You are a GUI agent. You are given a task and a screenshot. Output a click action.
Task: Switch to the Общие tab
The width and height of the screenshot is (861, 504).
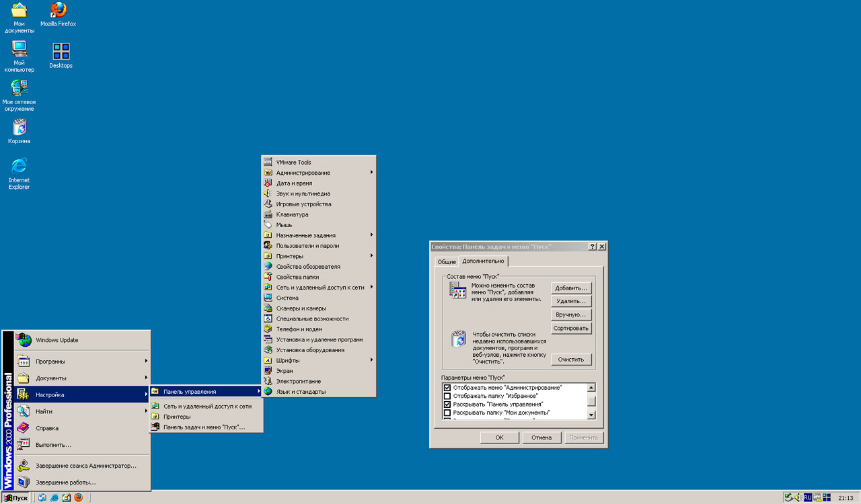point(446,262)
